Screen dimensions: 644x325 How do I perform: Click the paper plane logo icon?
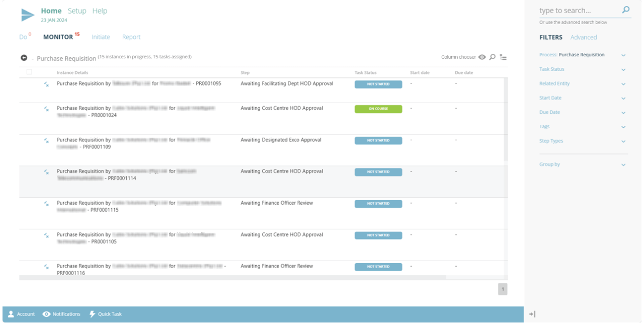[28, 15]
